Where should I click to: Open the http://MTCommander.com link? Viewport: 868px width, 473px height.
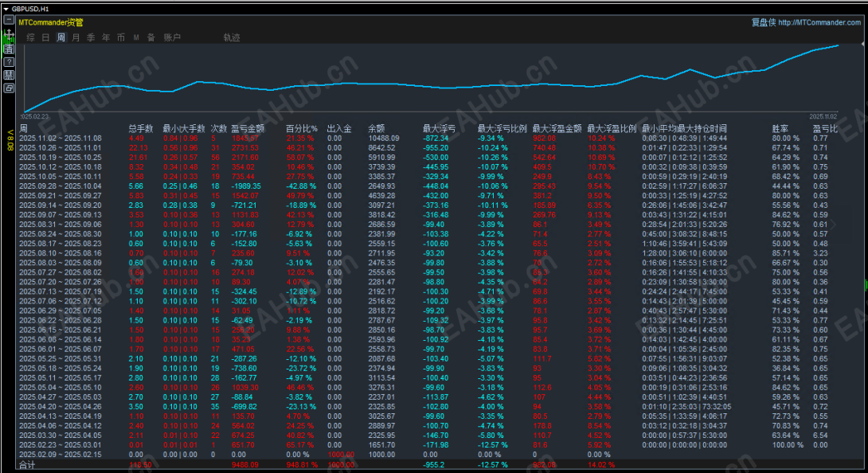pos(819,23)
